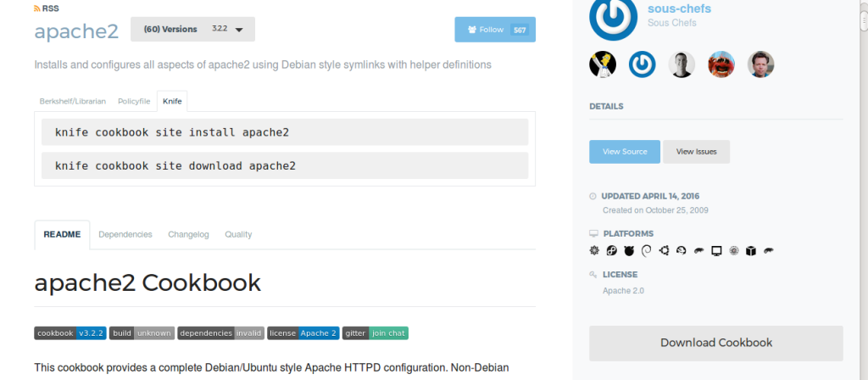Click the Sous Chefs subtitle under the owner name
The width and height of the screenshot is (868, 380).
(672, 23)
